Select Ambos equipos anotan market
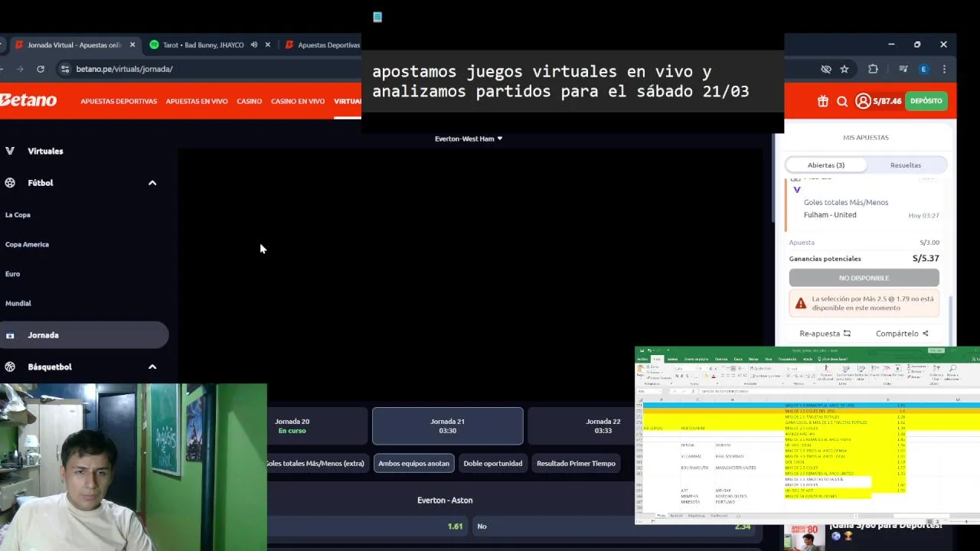The height and width of the screenshot is (551, 980). click(413, 463)
